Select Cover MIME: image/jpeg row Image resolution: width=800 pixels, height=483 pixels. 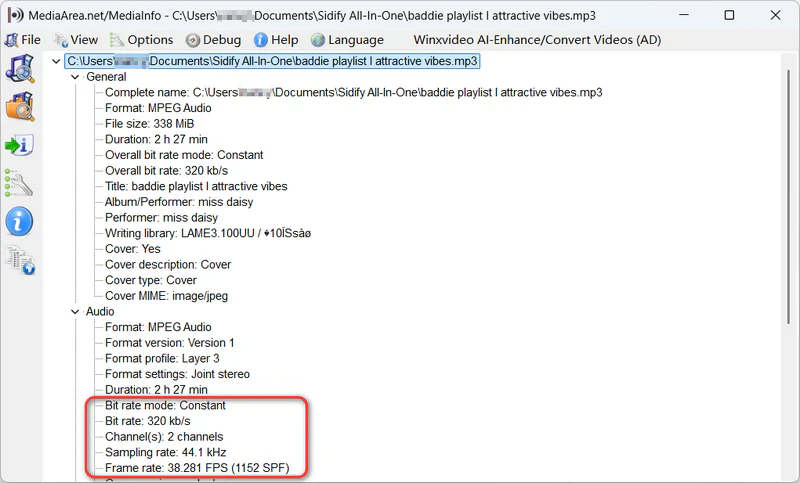pos(166,296)
